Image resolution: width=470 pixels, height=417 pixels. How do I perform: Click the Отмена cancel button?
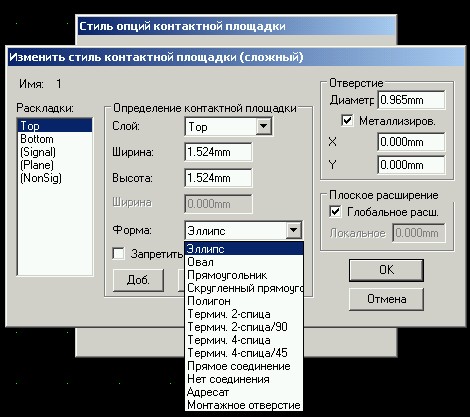point(386,299)
